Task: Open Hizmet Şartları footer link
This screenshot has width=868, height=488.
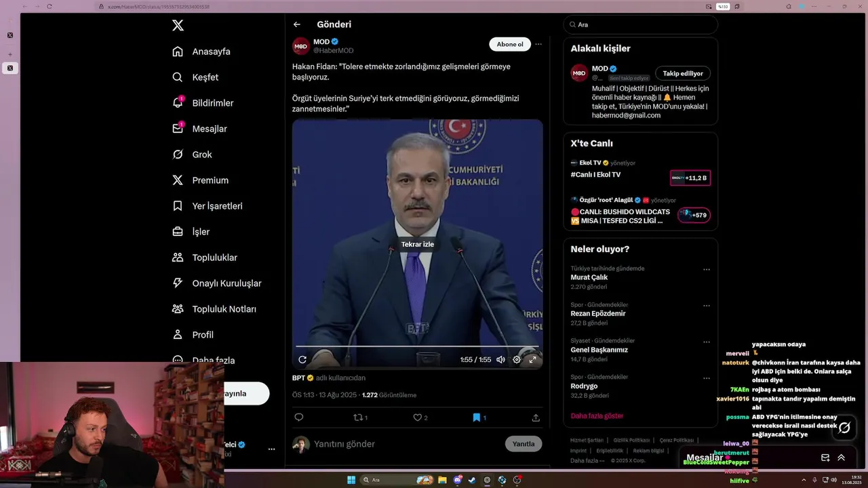Action: (587, 440)
